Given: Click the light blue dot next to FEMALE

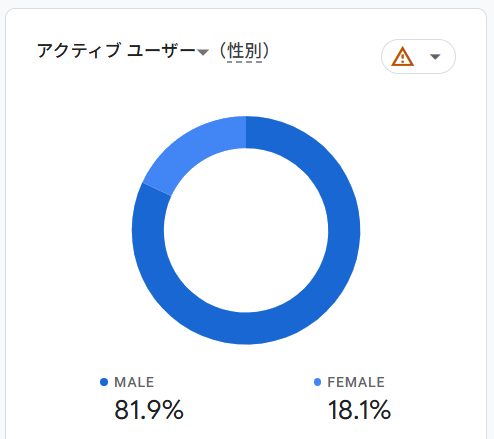Looking at the screenshot, I should pos(317,382).
